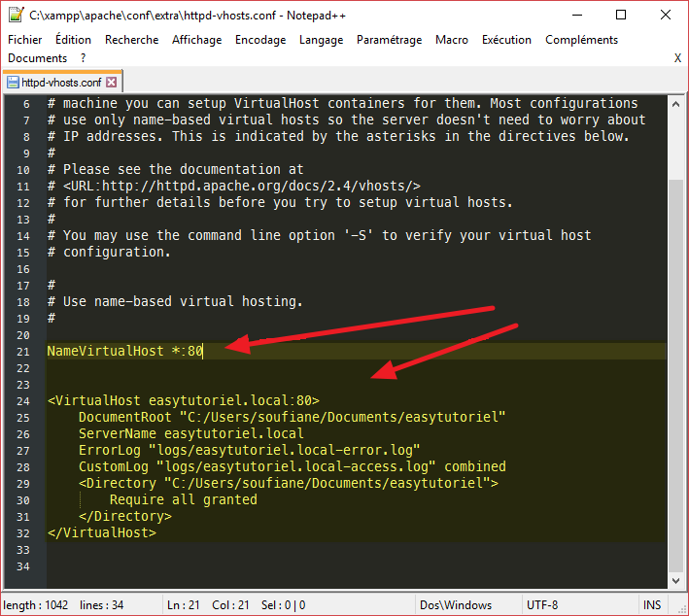
Task: Click the '</Directory>' closing line
Action: point(125,516)
